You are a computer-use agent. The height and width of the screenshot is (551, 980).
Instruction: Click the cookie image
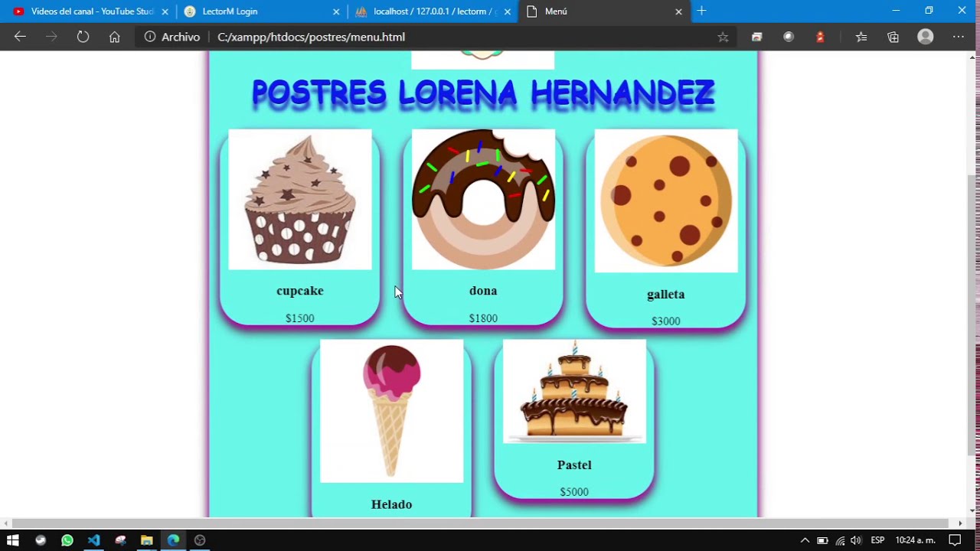[x=666, y=201]
